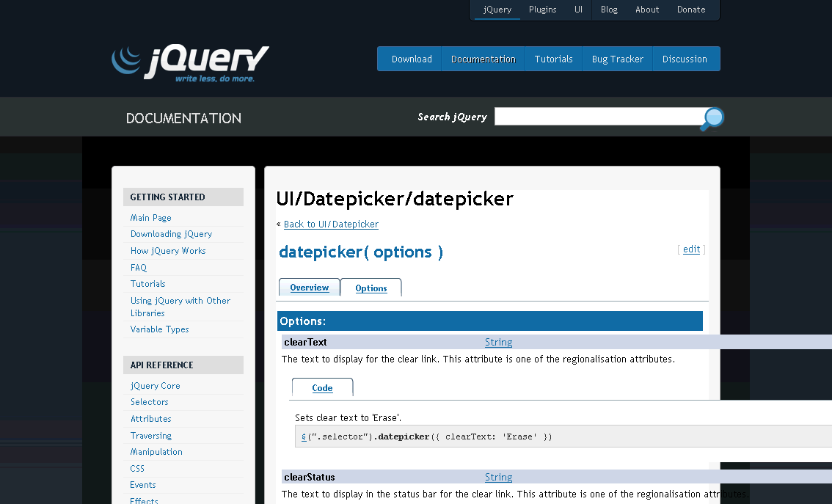Open the Discussion section
Screen dimensions: 832x504
pos(684,59)
